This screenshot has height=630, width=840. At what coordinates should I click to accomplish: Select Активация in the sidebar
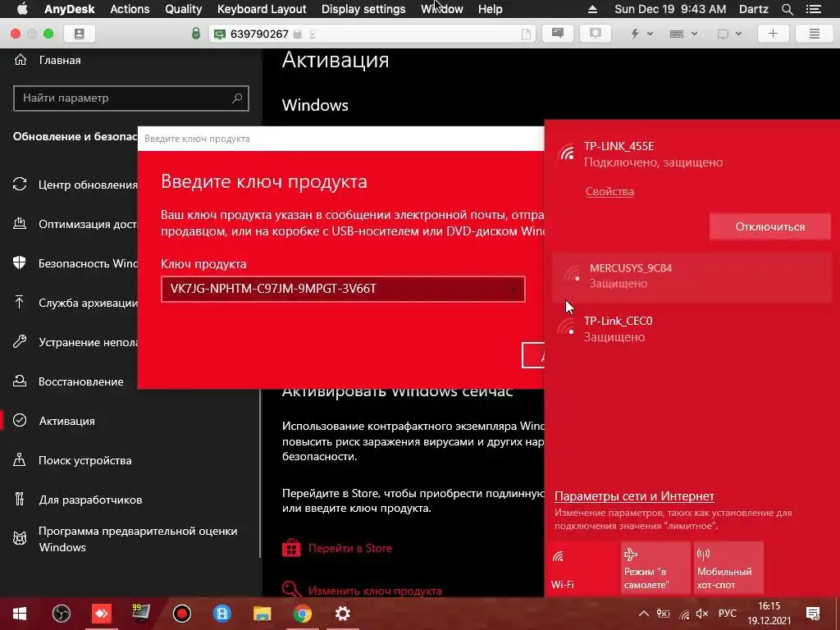(53, 421)
